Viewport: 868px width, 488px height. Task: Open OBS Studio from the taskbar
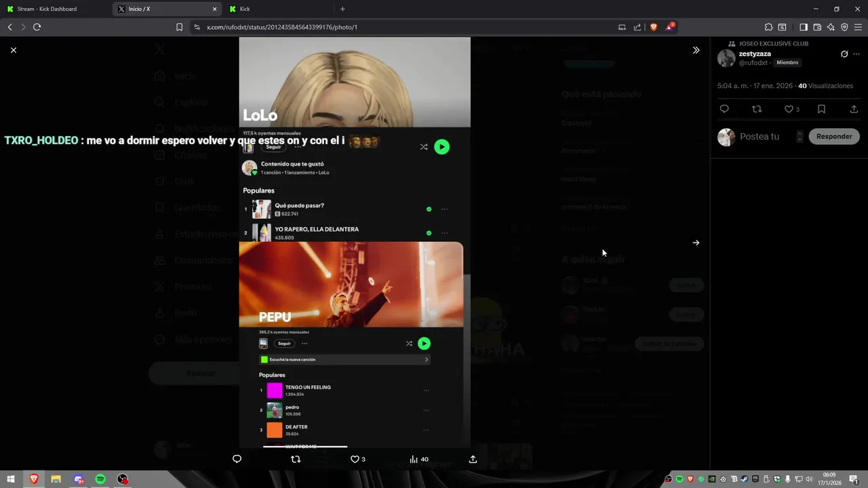click(x=123, y=479)
